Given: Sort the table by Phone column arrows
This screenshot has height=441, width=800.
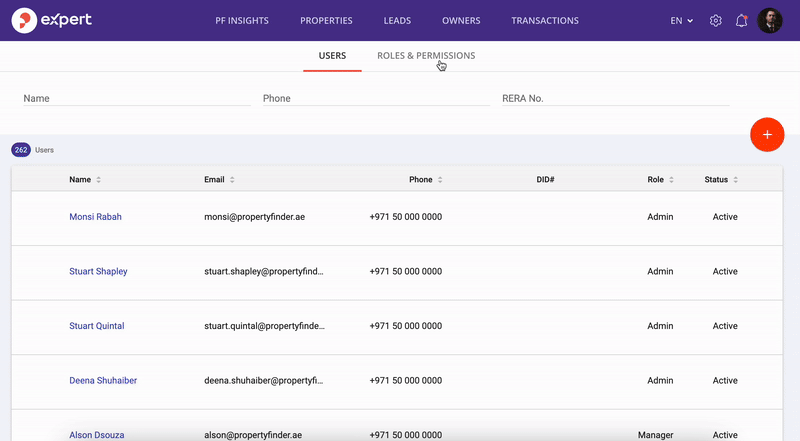Looking at the screenshot, I should 440,180.
